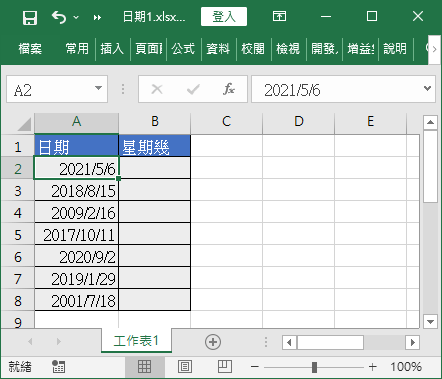The height and width of the screenshot is (379, 442).
Task: Select row 8 header
Action: 18,301
